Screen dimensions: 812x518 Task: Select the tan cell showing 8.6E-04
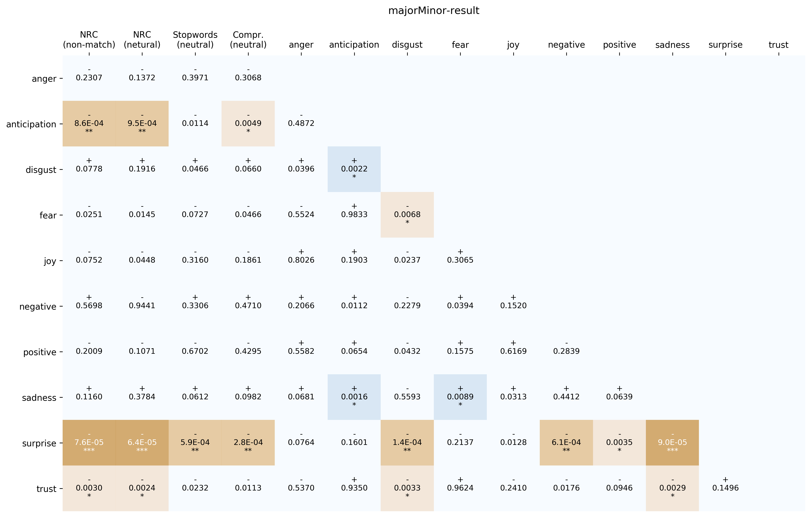coord(89,123)
